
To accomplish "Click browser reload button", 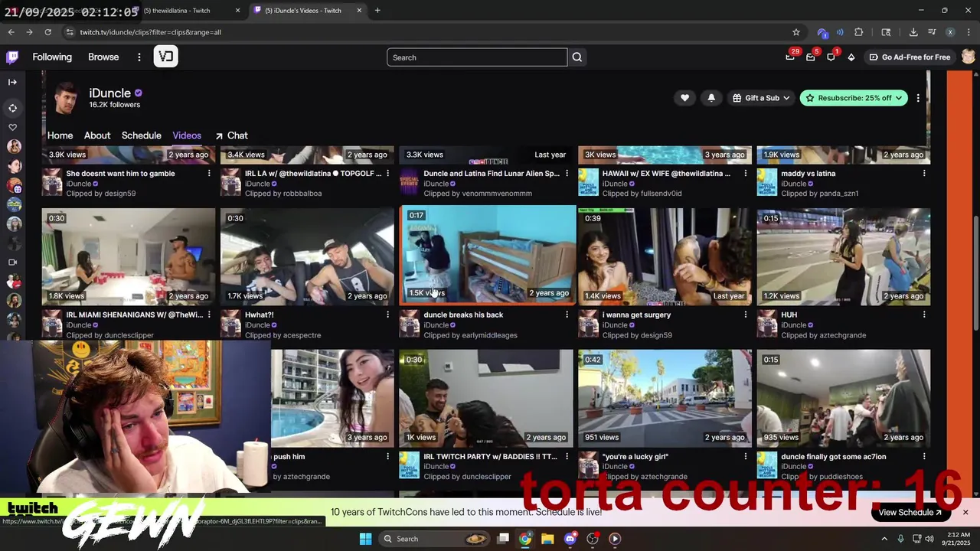I will coord(47,32).
